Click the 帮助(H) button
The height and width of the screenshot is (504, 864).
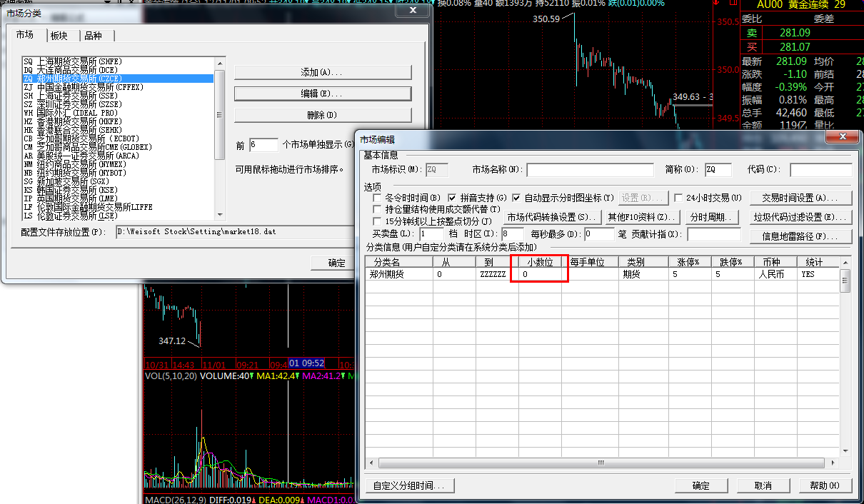(x=825, y=485)
